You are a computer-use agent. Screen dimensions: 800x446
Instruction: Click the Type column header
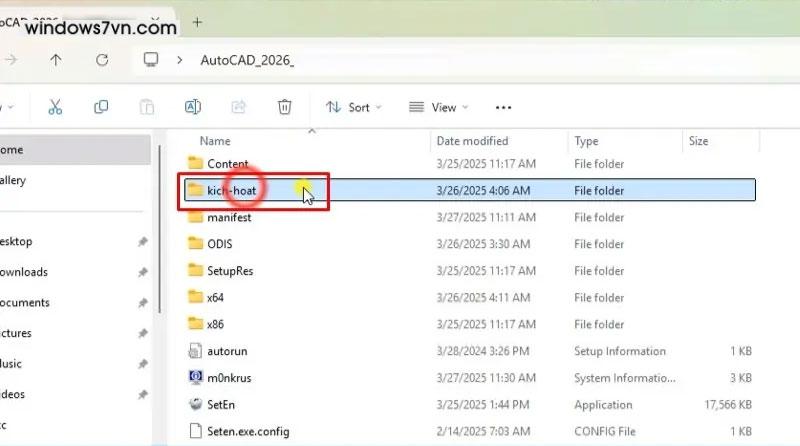(586, 141)
